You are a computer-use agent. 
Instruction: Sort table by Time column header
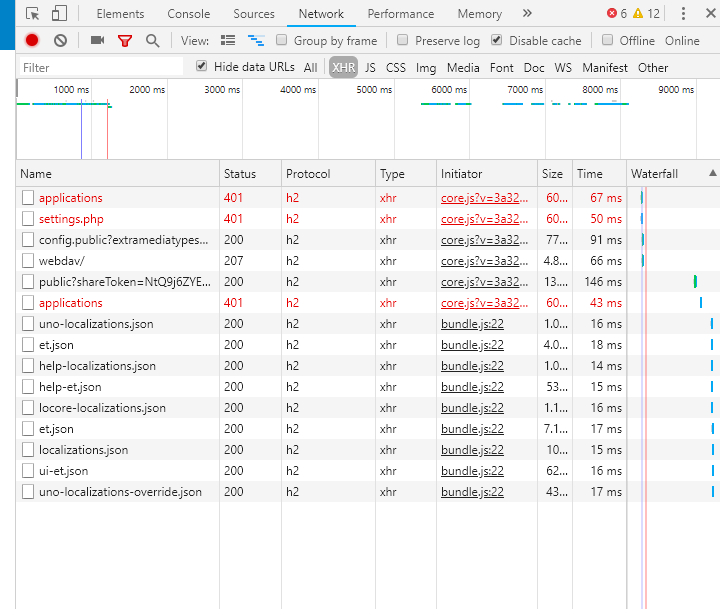[599, 174]
